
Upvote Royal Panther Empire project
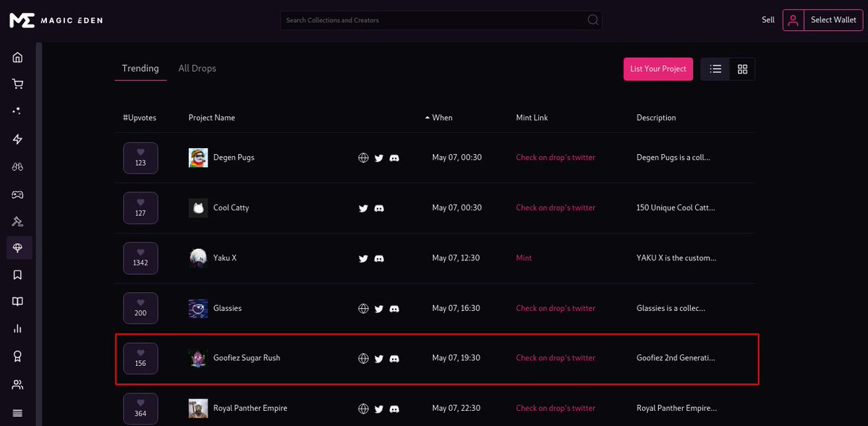click(140, 409)
